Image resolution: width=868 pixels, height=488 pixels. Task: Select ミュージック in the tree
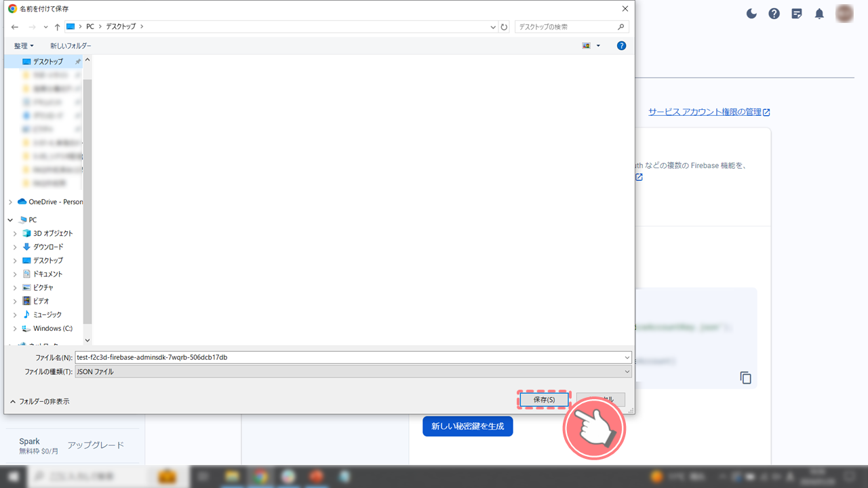42,314
